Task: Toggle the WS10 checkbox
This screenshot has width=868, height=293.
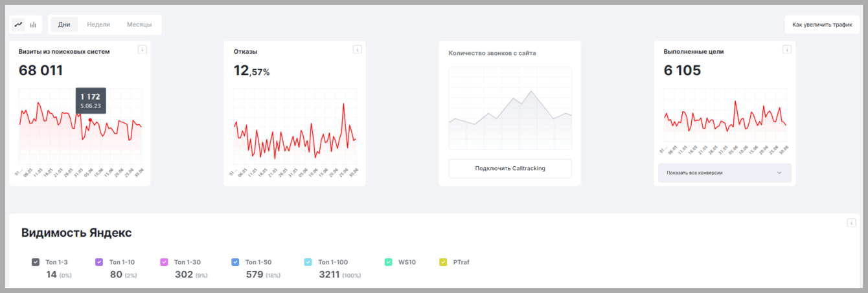Action: 388,262
